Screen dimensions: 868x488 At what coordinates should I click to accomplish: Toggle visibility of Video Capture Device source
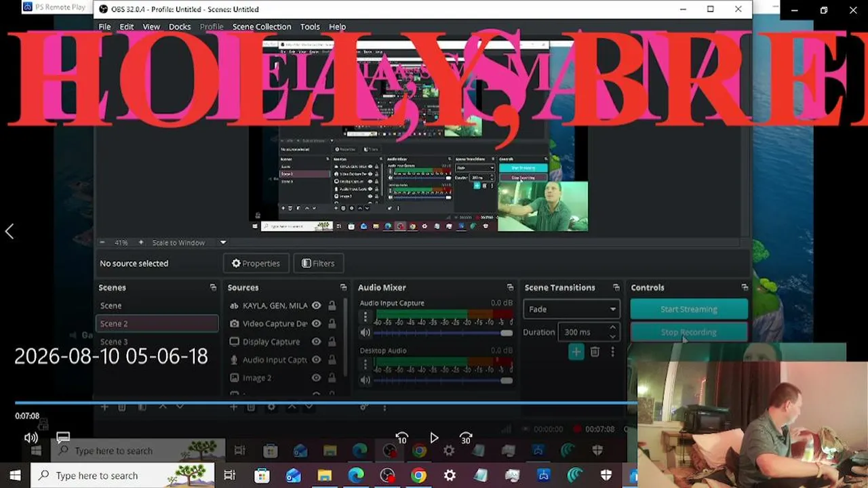(316, 324)
